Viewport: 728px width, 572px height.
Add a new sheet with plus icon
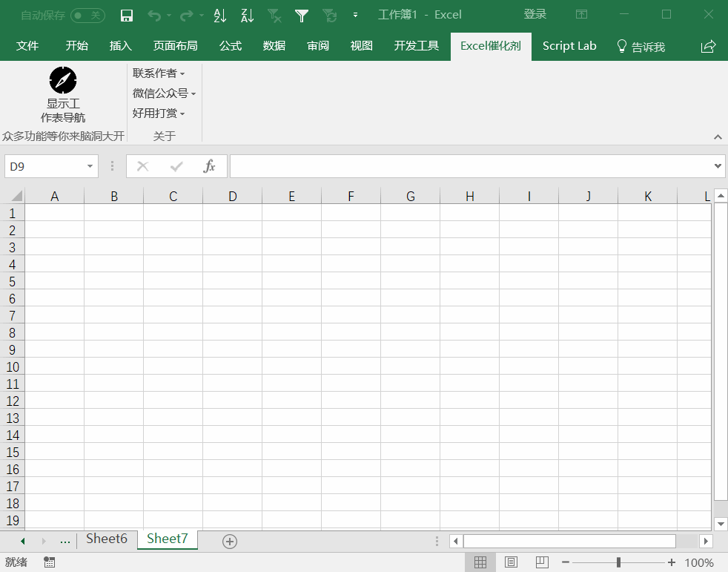tap(229, 542)
